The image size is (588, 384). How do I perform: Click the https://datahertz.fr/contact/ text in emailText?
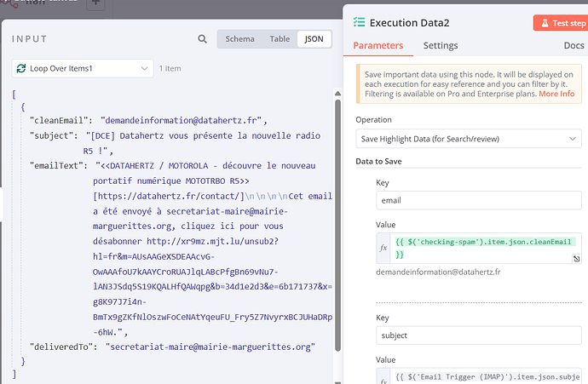coord(169,197)
